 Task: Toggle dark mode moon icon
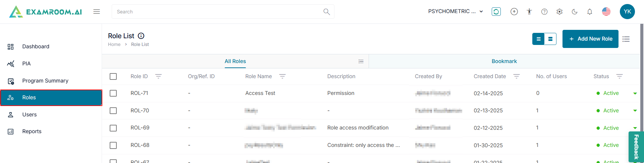[x=575, y=12]
